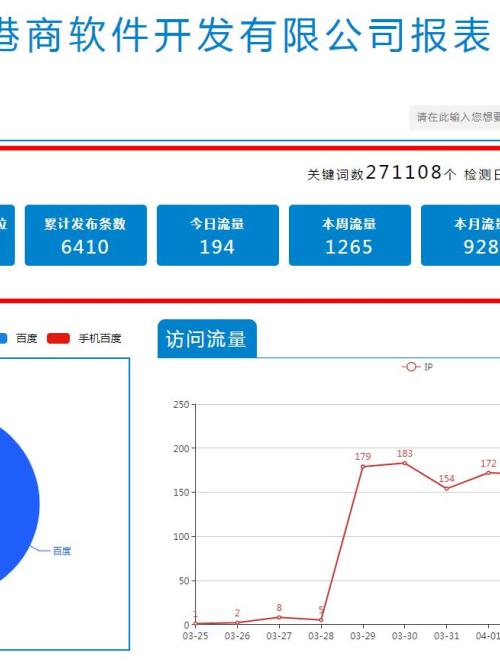Click the 03-25 axis label
Screen dimensions: 500x666
[195, 636]
